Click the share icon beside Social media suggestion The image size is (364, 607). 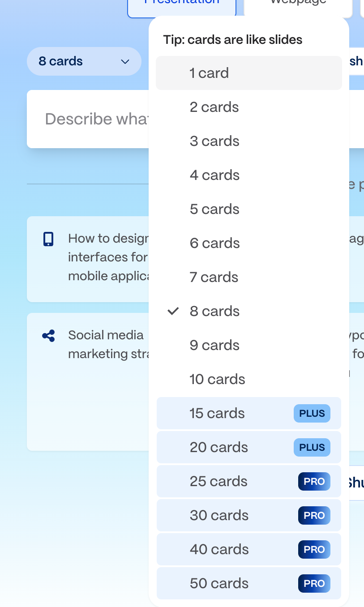48,336
